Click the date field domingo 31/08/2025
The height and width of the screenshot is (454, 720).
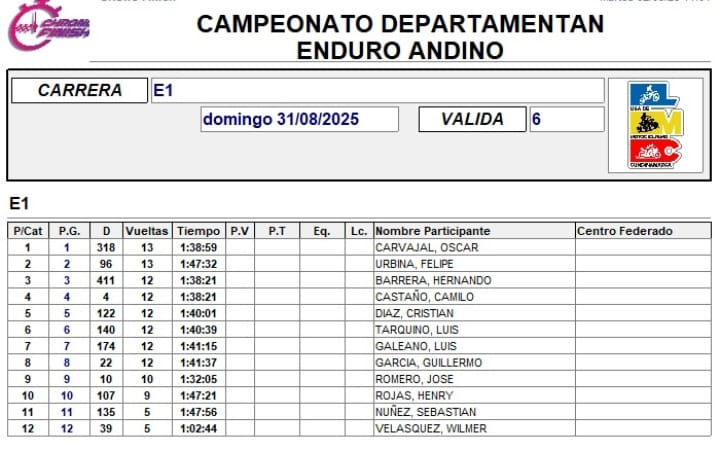299,120
